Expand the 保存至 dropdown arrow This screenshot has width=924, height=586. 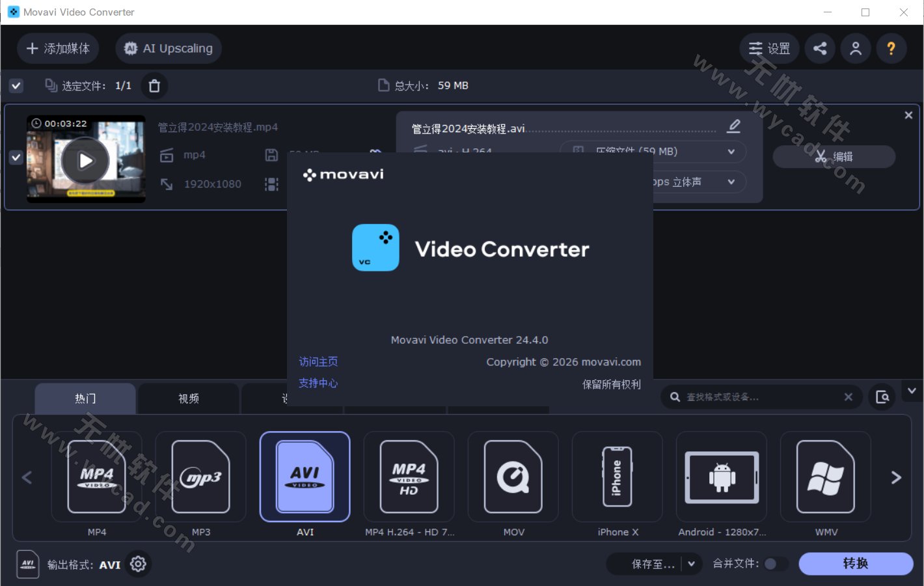click(x=692, y=564)
